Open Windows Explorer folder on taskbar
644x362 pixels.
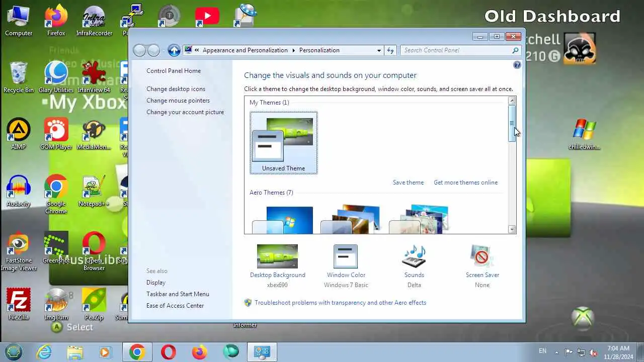click(75, 352)
